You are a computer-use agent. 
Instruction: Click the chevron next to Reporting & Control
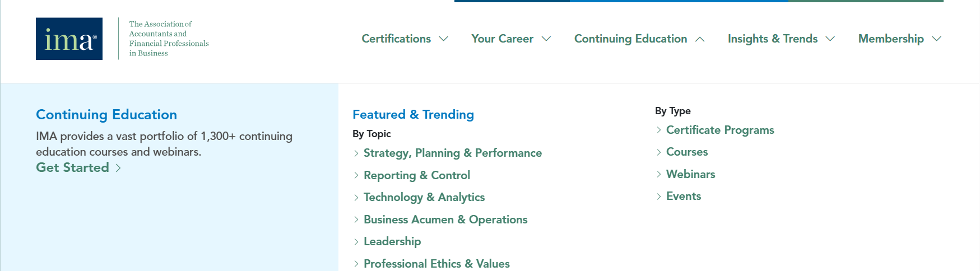pos(356,175)
